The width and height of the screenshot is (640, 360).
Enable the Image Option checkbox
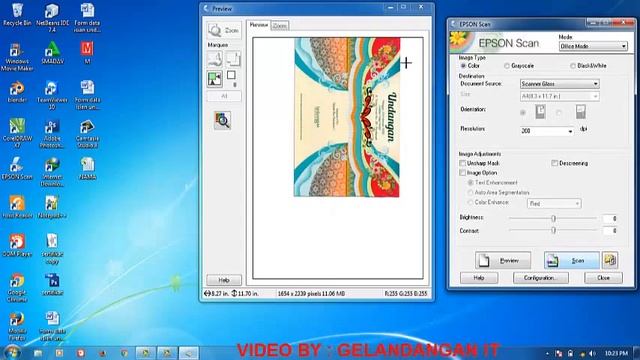click(x=462, y=173)
